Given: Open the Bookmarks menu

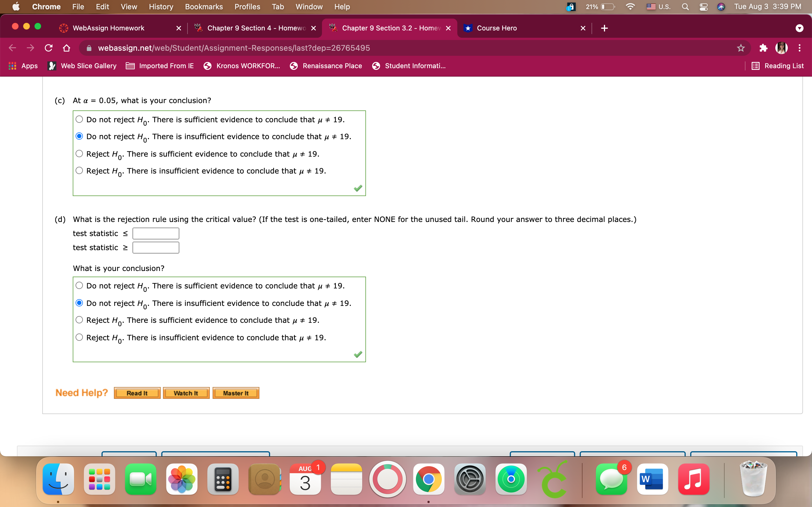Looking at the screenshot, I should pos(204,6).
